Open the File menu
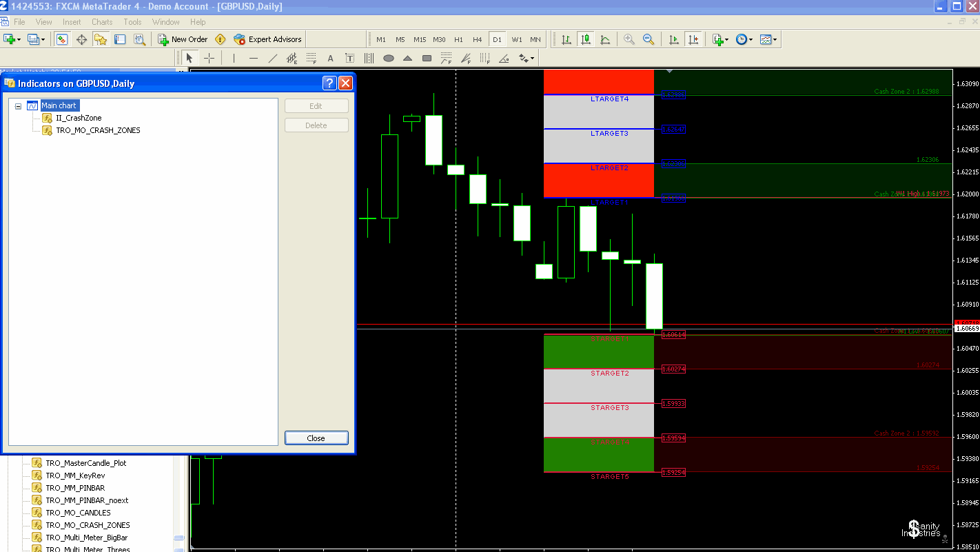 point(19,22)
